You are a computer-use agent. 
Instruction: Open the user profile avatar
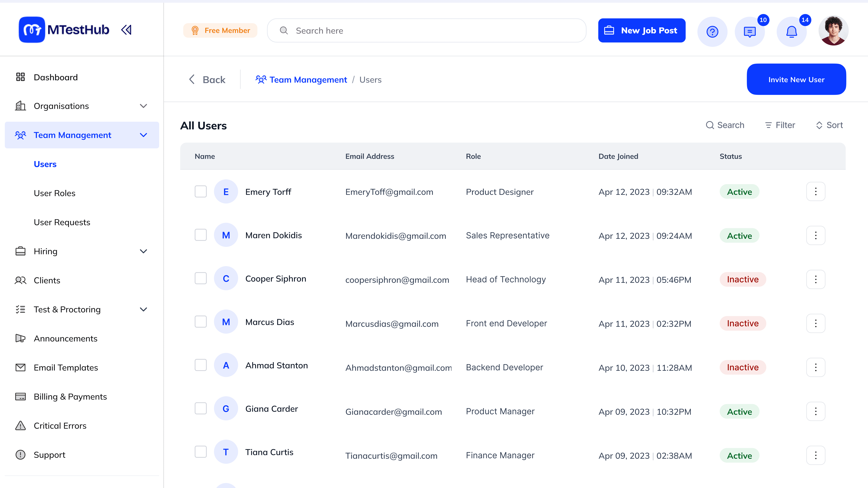[x=833, y=31]
